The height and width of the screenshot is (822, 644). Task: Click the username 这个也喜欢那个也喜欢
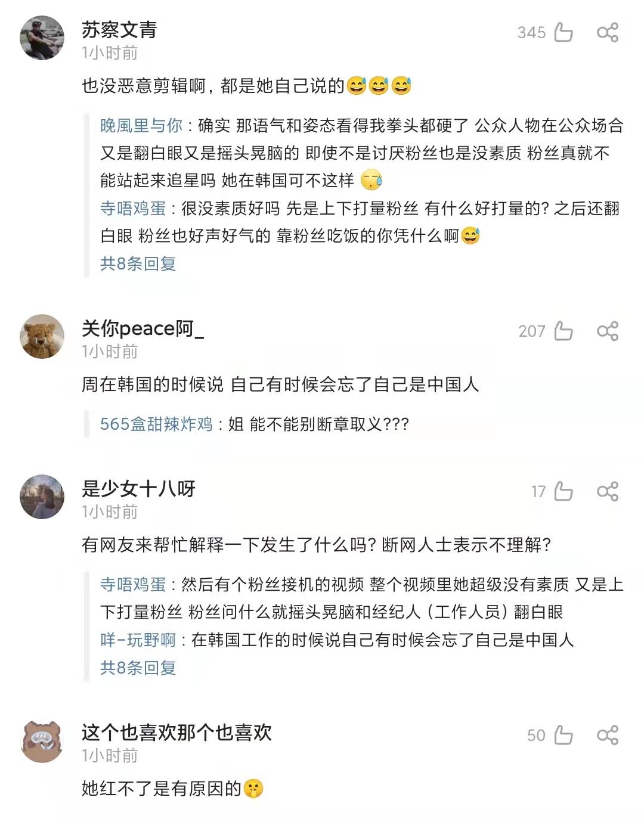click(177, 732)
